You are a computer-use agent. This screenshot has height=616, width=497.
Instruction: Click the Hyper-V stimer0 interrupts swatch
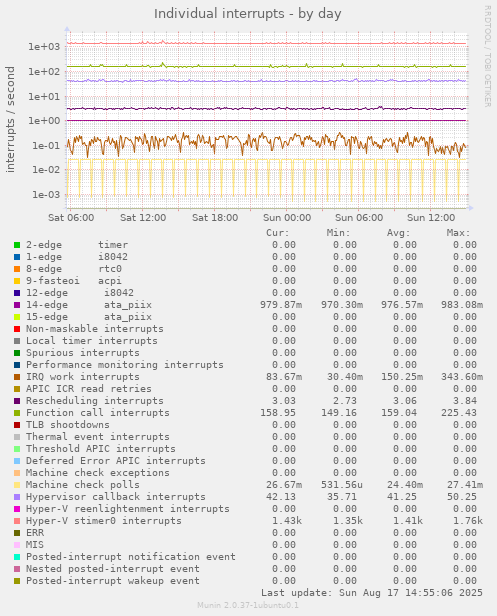(x=17, y=521)
